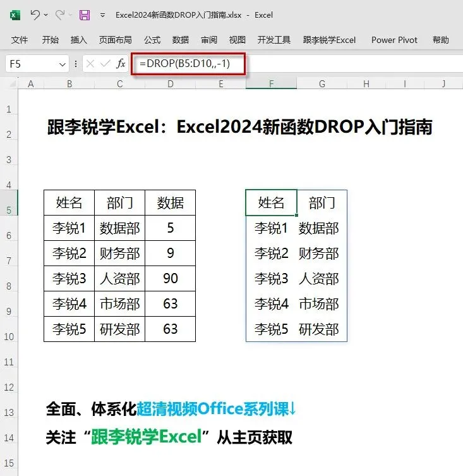Select column B header
This screenshot has width=463, height=476.
click(69, 84)
